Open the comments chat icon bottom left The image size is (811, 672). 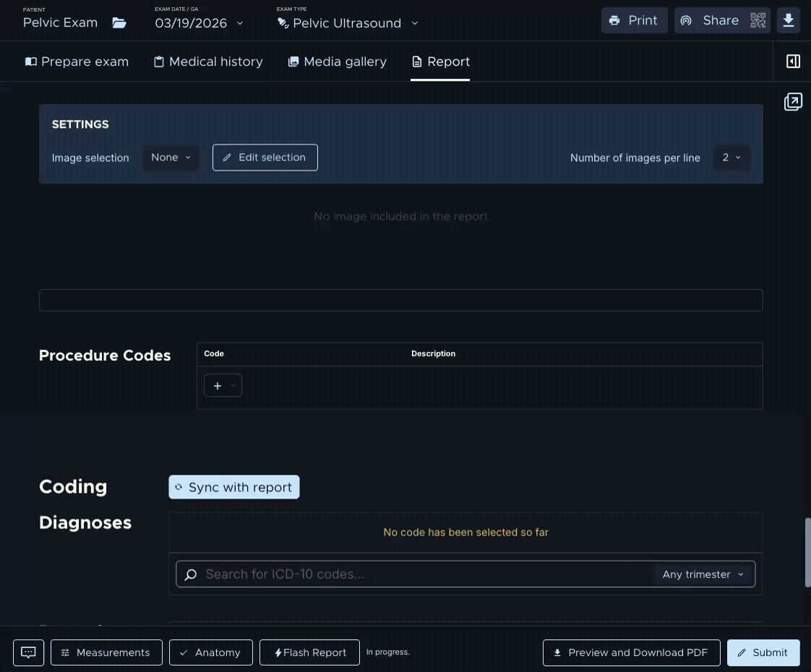tap(28, 652)
